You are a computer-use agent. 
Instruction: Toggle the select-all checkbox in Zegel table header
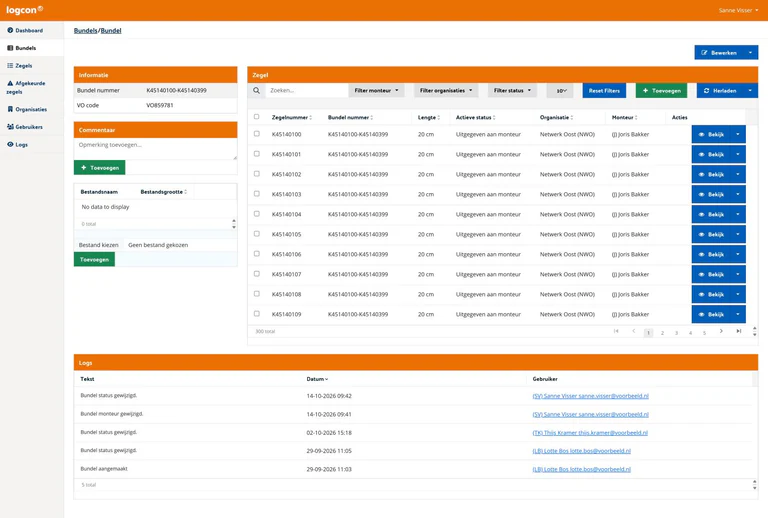[x=256, y=117]
